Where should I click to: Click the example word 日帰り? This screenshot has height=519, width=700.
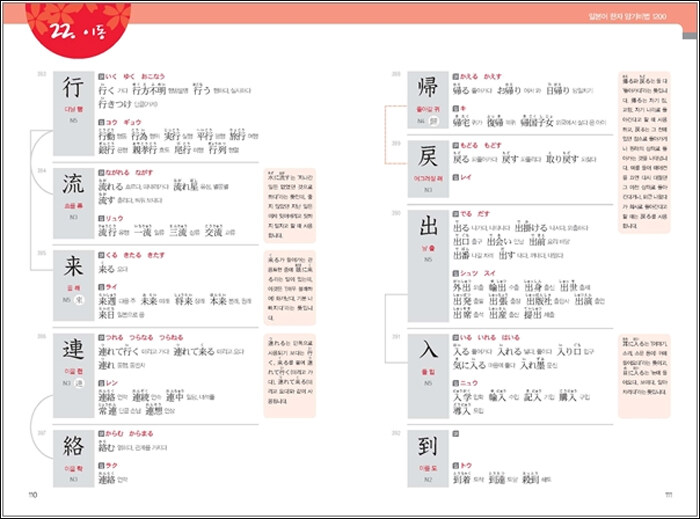pyautogui.click(x=558, y=89)
